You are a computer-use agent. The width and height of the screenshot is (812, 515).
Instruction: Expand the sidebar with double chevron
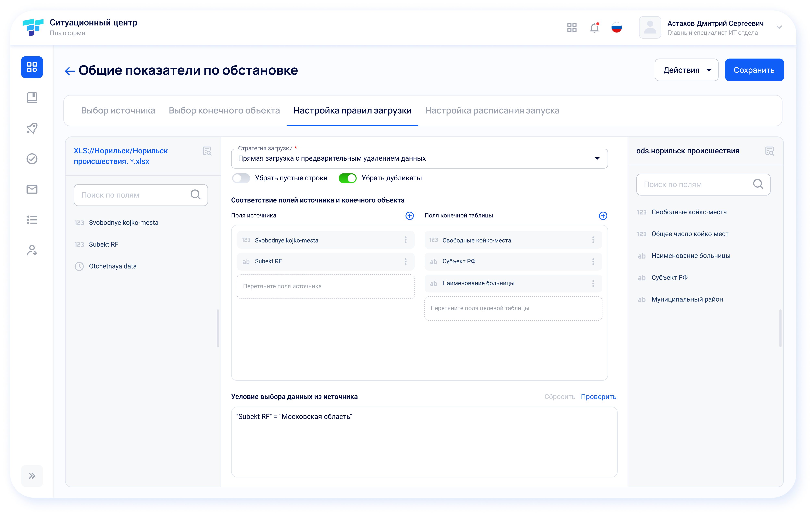(32, 476)
